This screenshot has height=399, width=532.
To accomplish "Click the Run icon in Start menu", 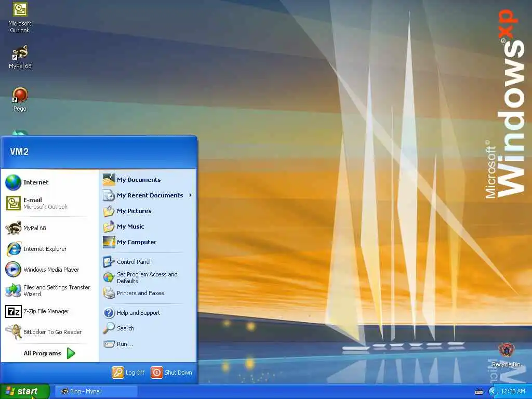I will point(109,344).
